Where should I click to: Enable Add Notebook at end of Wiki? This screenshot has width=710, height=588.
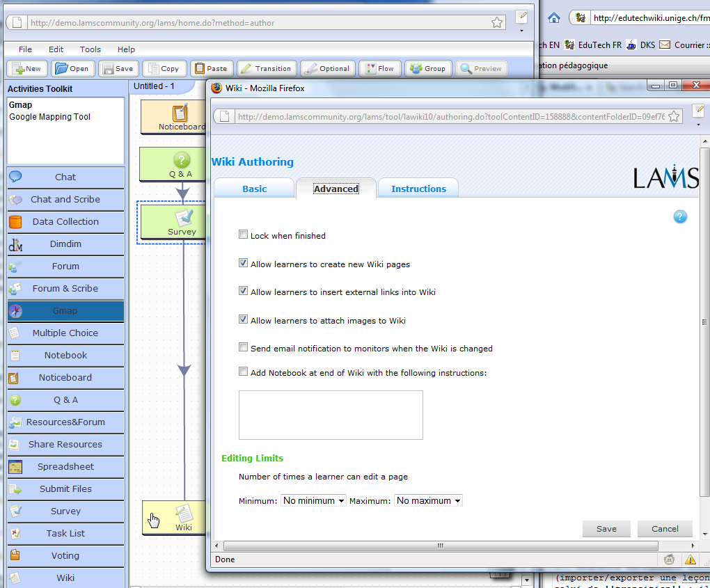click(243, 372)
